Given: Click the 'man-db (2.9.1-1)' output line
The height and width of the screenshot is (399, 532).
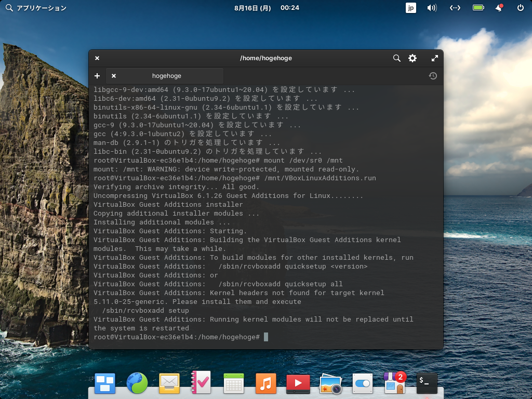Looking at the screenshot, I should [187, 143].
